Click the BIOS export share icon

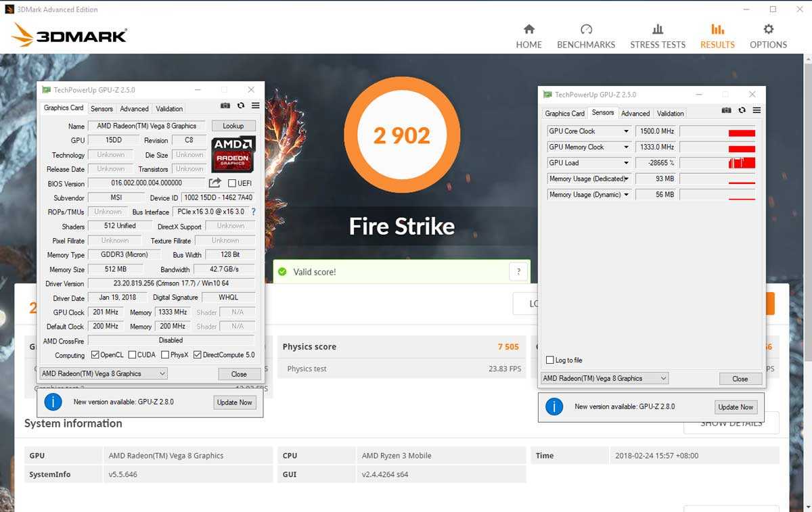point(215,183)
